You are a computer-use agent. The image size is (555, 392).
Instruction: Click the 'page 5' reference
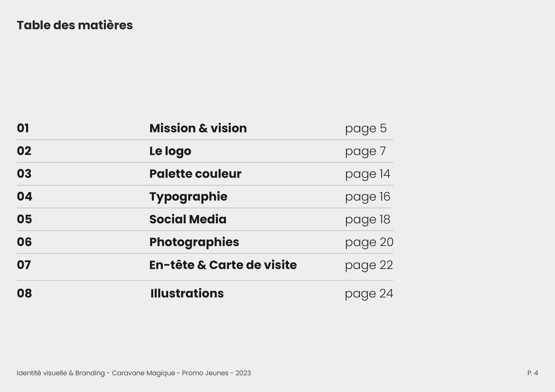click(366, 129)
